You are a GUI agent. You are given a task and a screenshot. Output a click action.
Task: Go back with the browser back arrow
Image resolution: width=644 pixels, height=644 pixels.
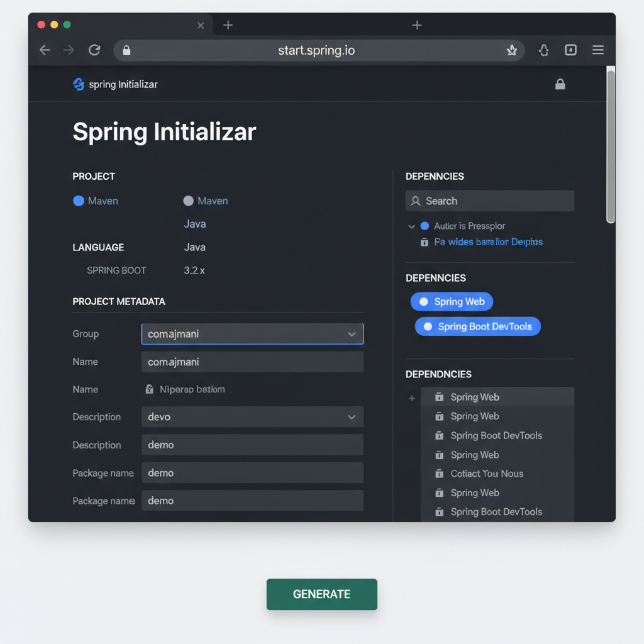(x=45, y=50)
